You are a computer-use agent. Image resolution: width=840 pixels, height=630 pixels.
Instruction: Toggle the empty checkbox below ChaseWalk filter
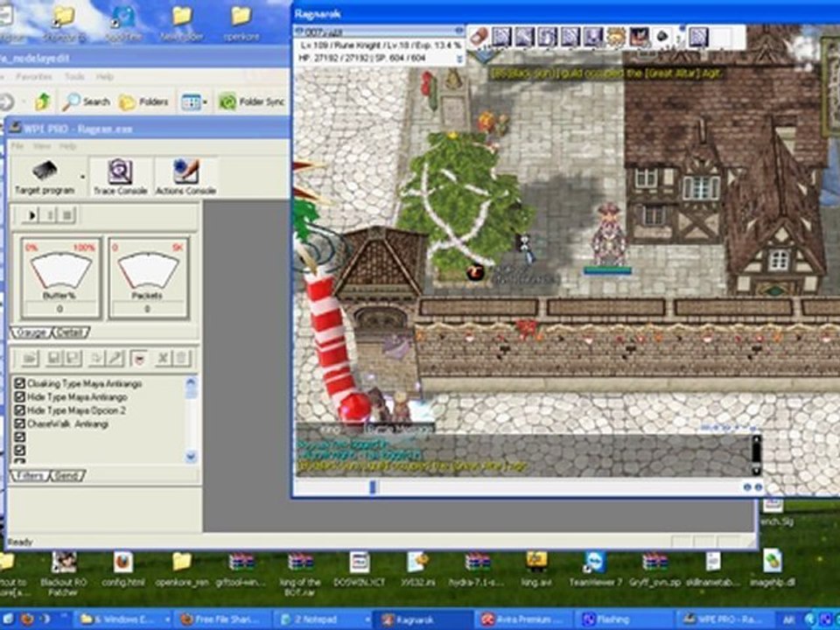tap(20, 437)
